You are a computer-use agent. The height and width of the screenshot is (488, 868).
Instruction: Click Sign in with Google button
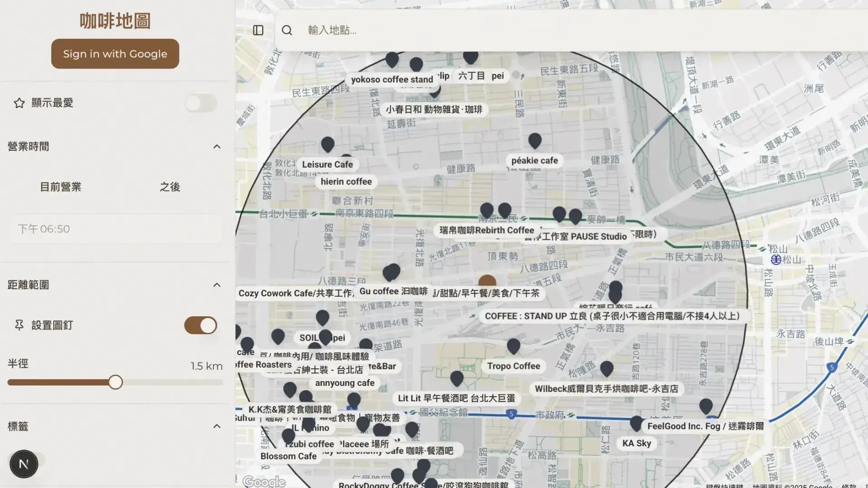tap(115, 54)
